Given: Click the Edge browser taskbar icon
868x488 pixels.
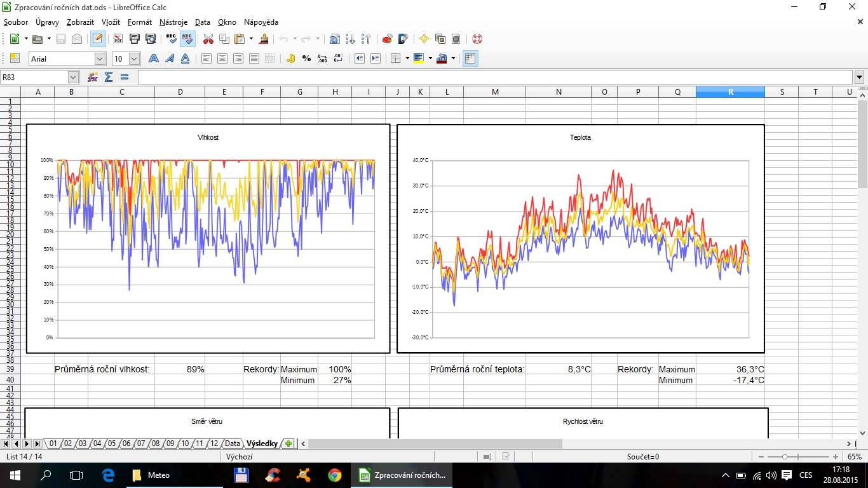Looking at the screenshot, I should click(107, 475).
